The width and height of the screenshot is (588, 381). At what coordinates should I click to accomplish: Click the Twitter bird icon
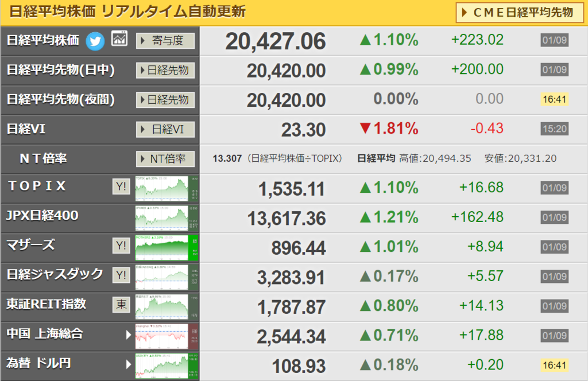point(95,41)
